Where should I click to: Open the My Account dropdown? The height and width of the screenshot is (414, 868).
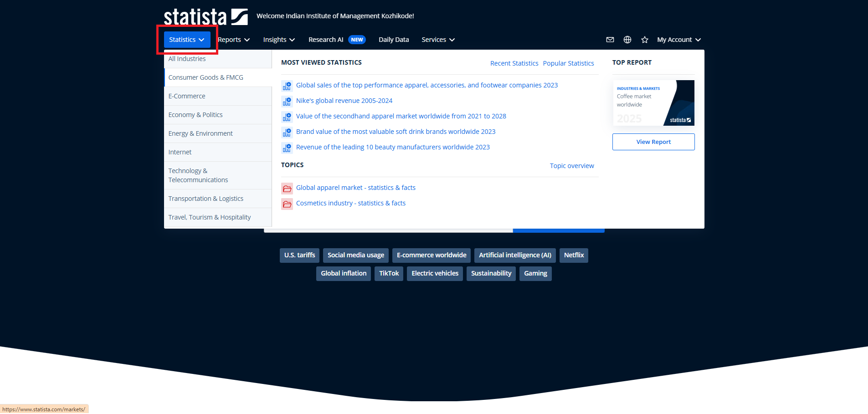(678, 40)
